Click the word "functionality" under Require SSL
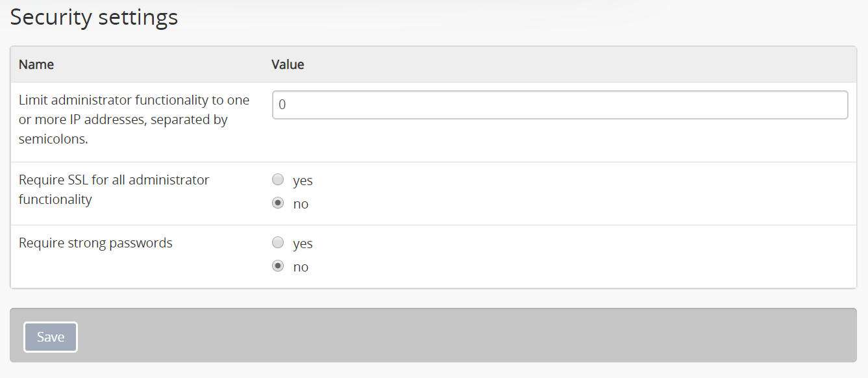Viewport: 868px width, 378px height. coord(55,199)
